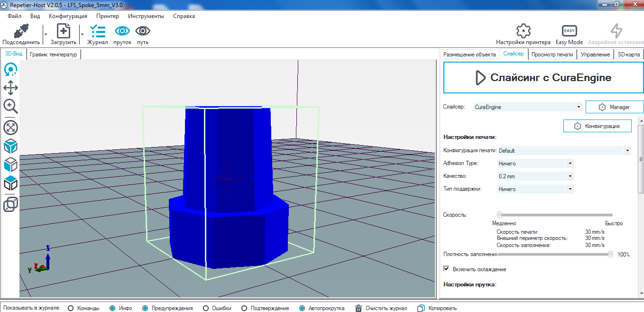Select the rotate view tool in sidebar
The image size is (644, 312).
[x=10, y=70]
